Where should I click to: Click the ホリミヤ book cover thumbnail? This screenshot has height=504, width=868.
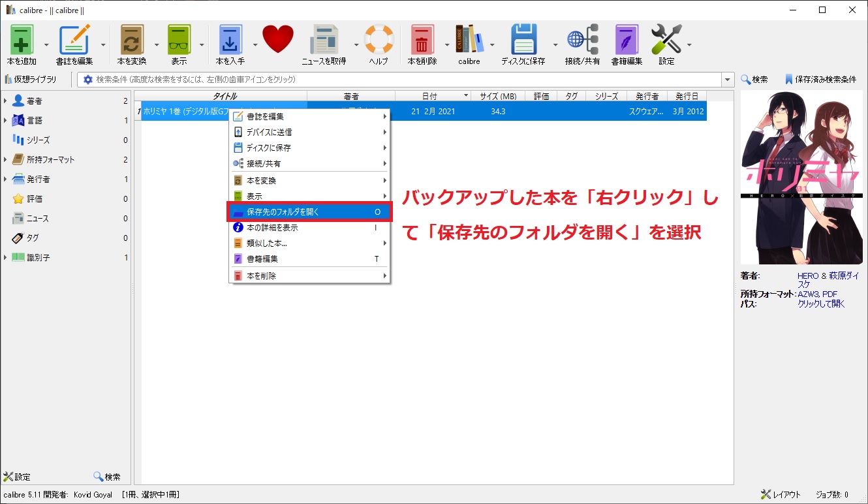coord(801,178)
